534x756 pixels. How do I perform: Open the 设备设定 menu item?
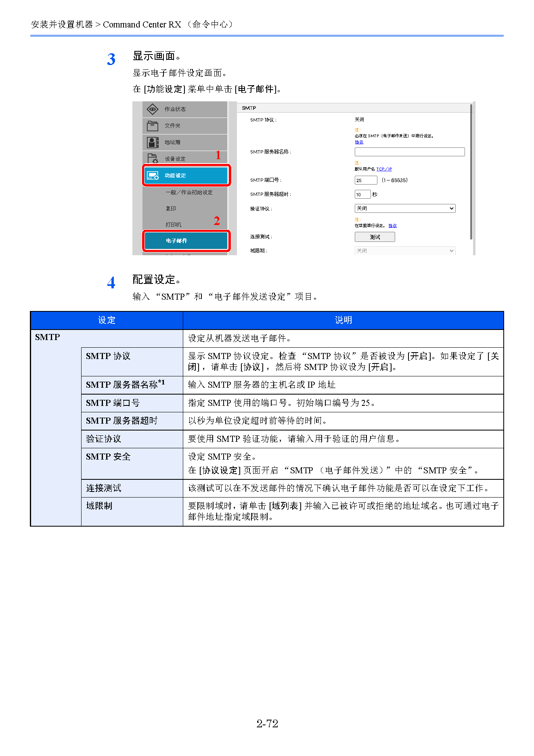(185, 158)
